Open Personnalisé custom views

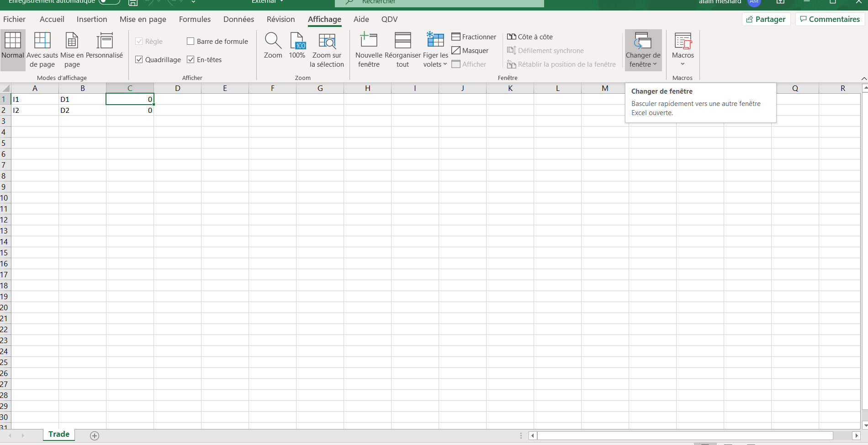pyautogui.click(x=104, y=46)
